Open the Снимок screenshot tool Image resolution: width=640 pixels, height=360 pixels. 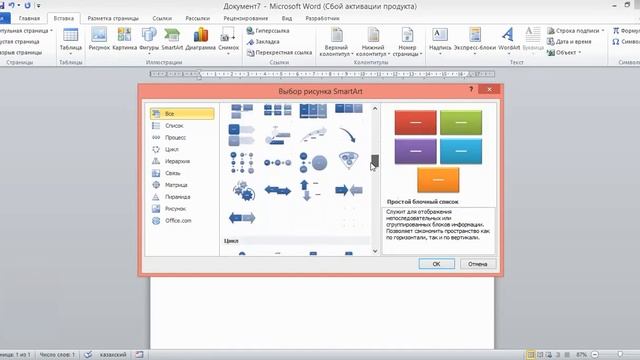[228, 41]
